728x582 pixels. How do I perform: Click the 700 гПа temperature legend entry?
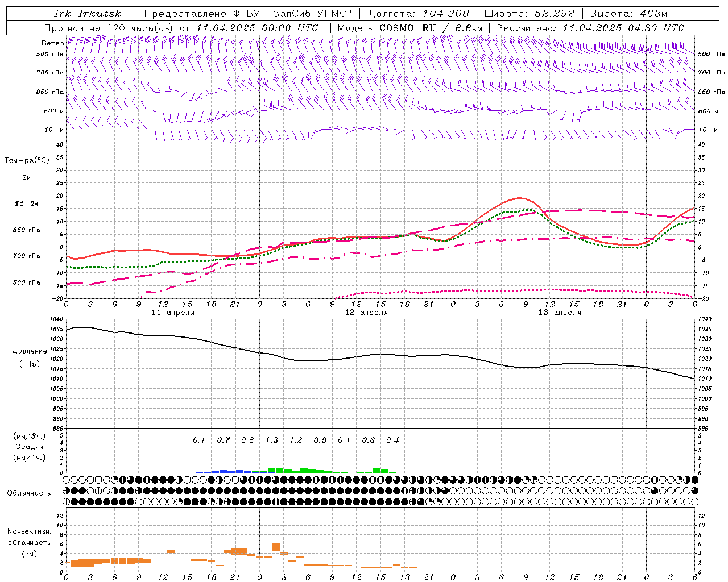pyautogui.click(x=26, y=256)
